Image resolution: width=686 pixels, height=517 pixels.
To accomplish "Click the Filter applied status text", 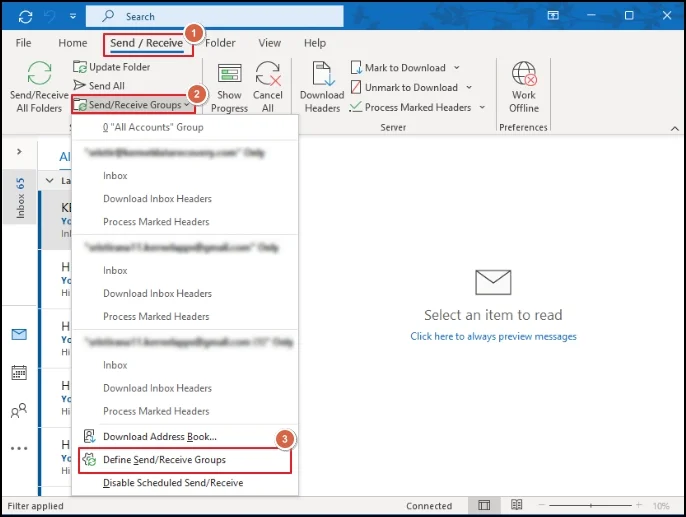I will click(x=35, y=506).
